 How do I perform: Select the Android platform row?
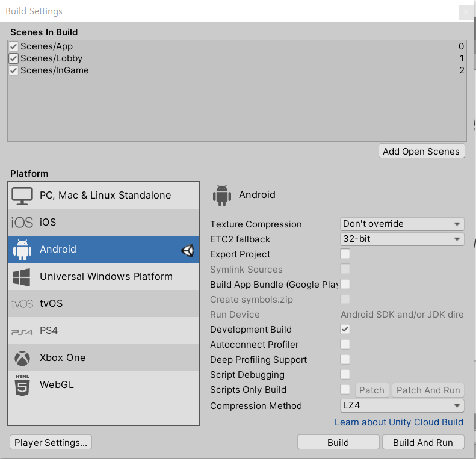tap(104, 250)
